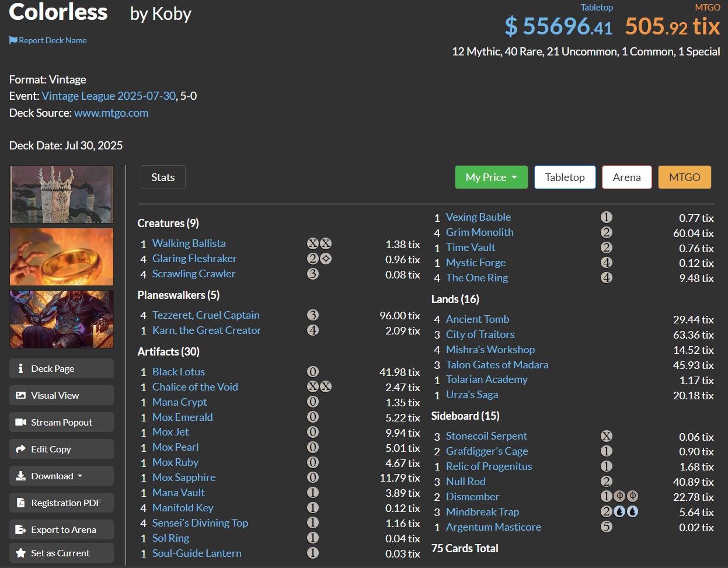
Task: Switch prices to Arena
Action: 626,177
